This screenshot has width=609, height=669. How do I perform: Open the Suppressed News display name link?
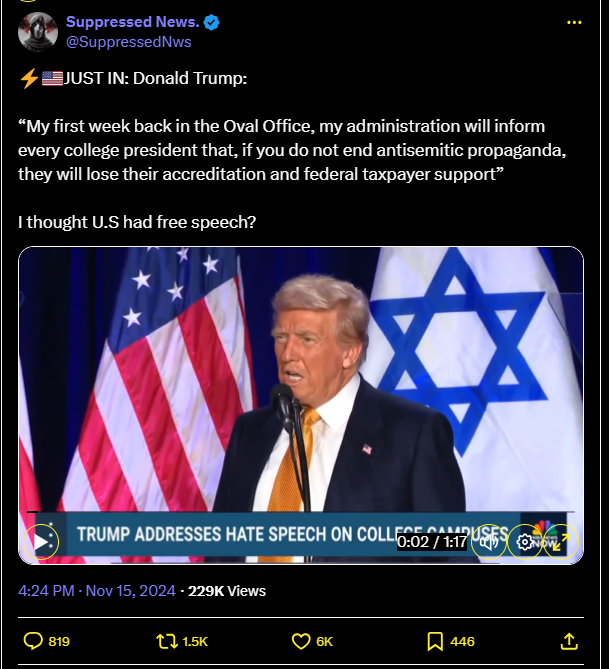click(x=133, y=22)
